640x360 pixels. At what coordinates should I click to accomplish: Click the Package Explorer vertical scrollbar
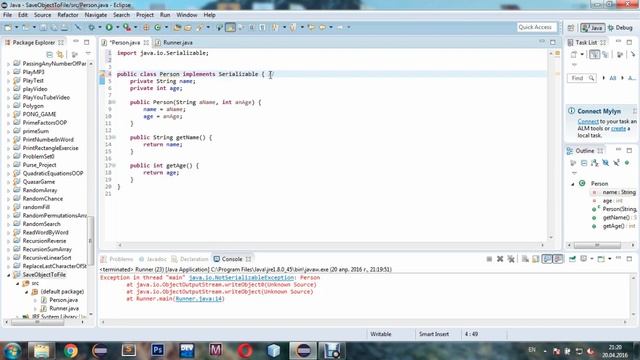tap(91, 188)
